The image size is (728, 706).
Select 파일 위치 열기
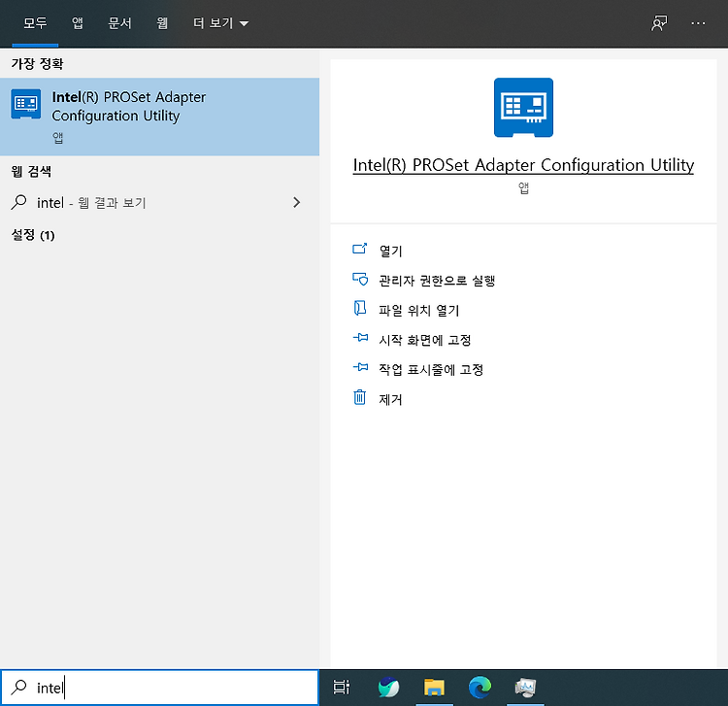tap(418, 310)
